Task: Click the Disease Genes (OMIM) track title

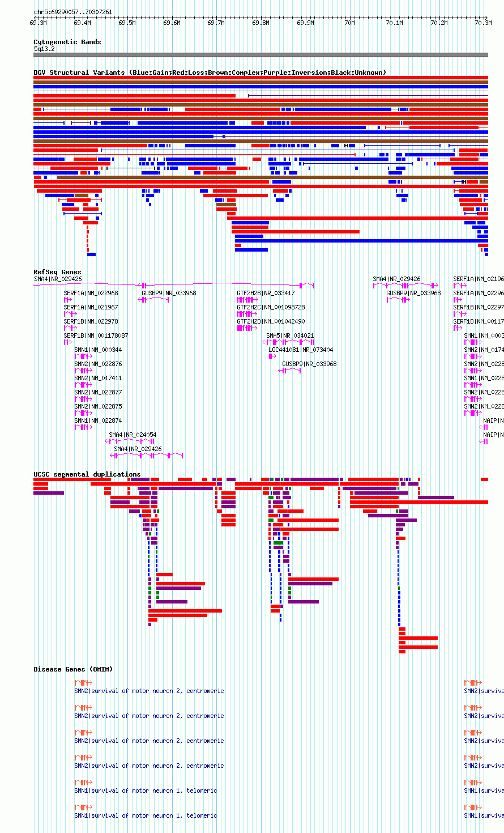Action: coord(73,669)
